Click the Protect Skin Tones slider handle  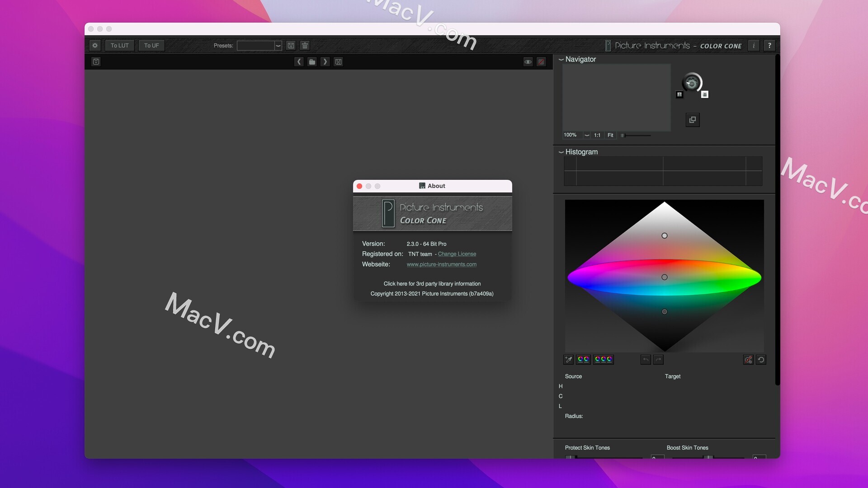click(570, 457)
